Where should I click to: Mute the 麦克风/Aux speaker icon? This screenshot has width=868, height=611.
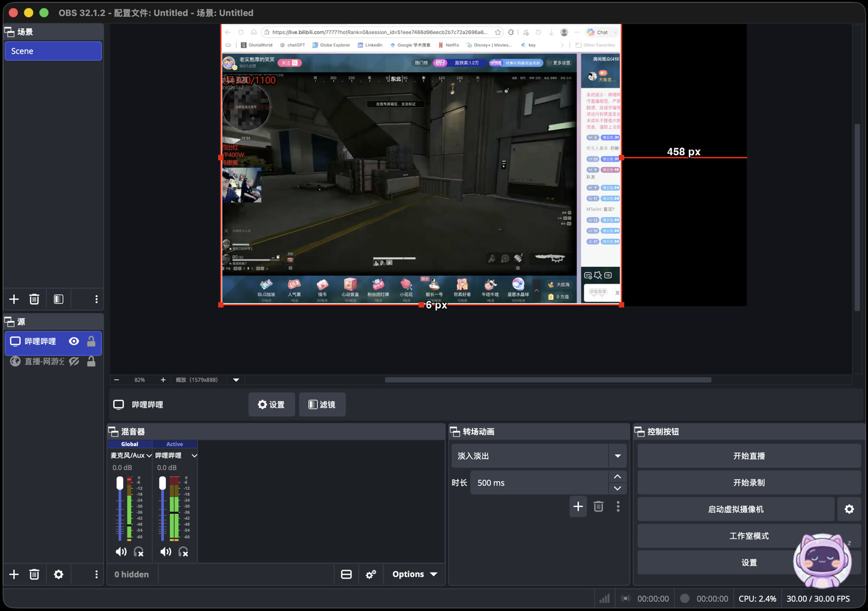coord(121,552)
